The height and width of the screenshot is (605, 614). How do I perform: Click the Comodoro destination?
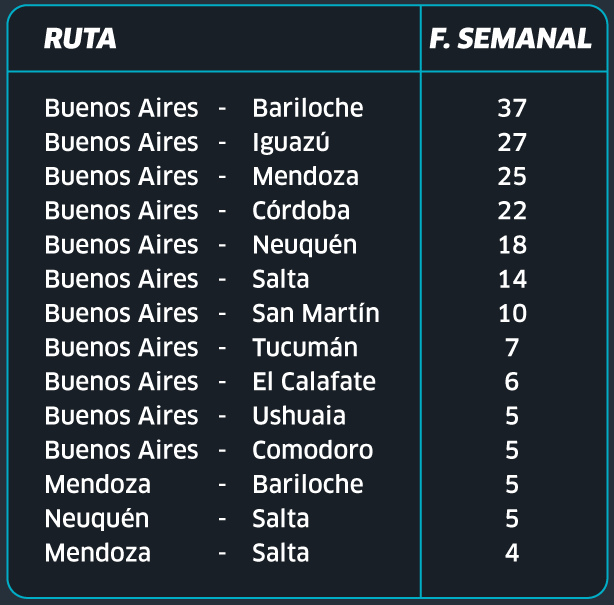312,450
